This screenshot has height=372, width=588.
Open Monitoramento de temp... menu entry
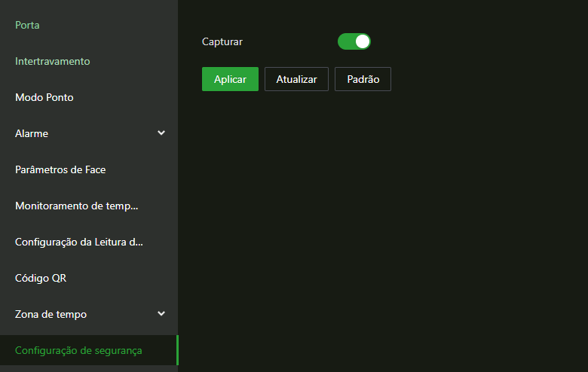76,206
